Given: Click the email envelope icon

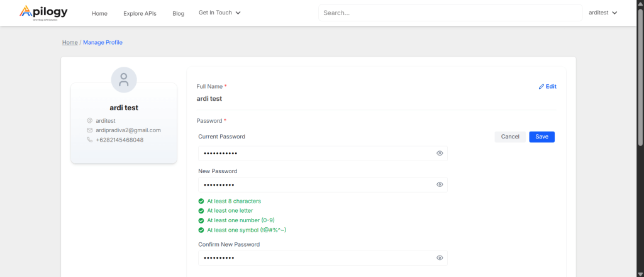Looking at the screenshot, I should click(90, 130).
